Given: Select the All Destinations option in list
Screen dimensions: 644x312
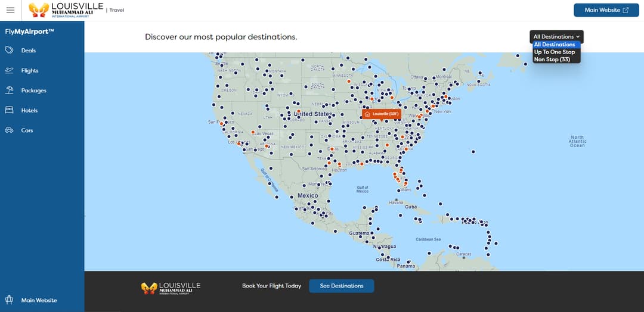Looking at the screenshot, I should tap(556, 45).
